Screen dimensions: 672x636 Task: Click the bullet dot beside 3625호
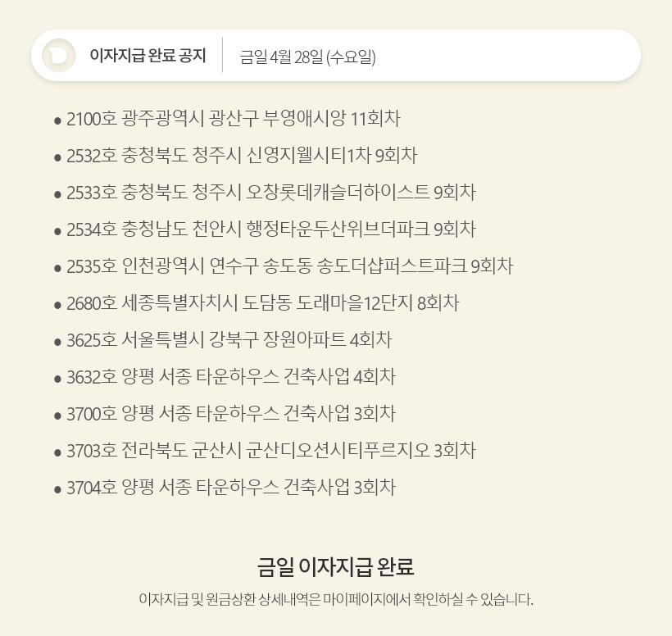coord(58,342)
